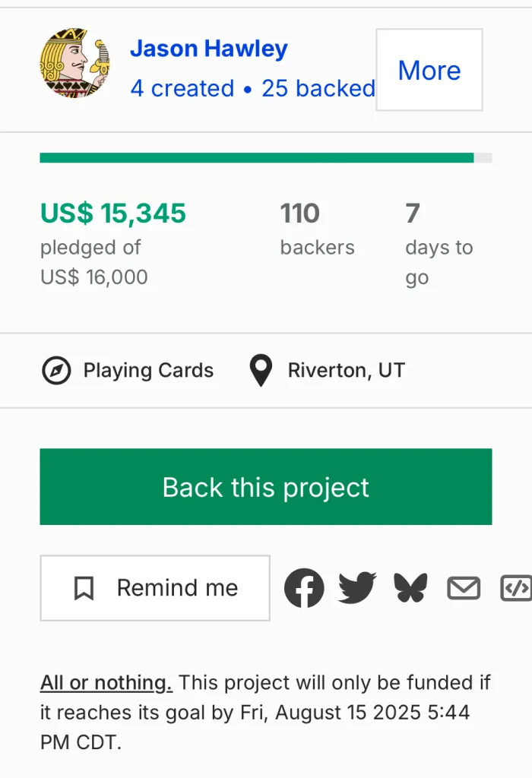Toggle Remind me for this project
The image size is (532, 778).
pyautogui.click(x=155, y=588)
